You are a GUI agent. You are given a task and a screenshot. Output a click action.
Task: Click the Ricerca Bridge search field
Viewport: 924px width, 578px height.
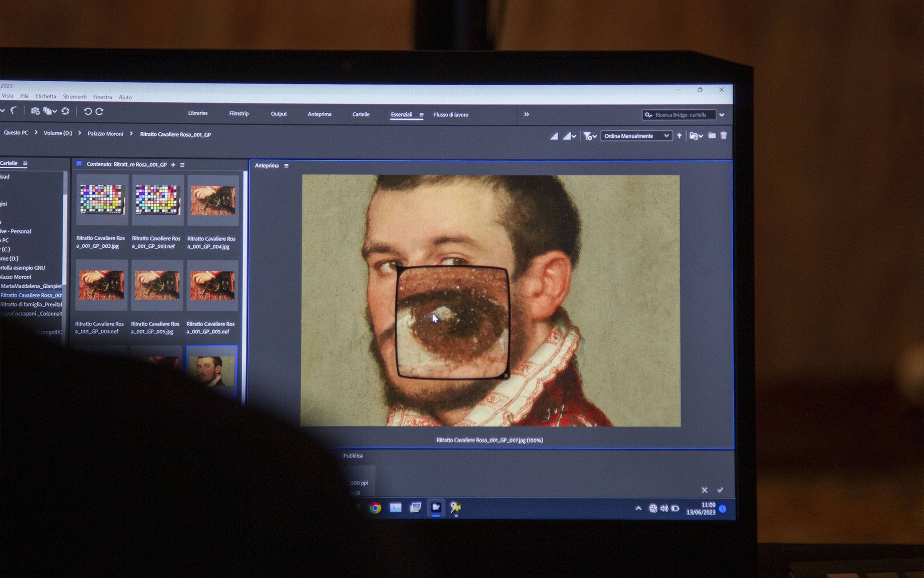pos(680,115)
